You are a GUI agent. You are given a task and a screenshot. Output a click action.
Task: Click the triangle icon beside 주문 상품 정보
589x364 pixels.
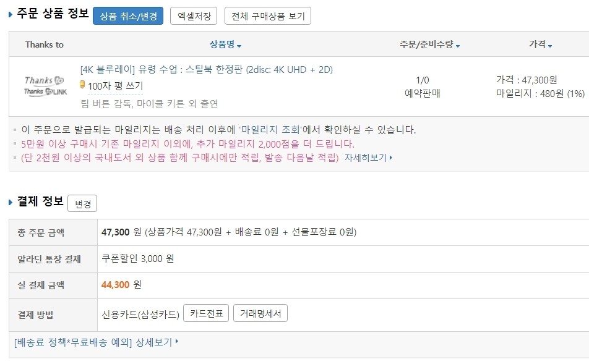click(11, 15)
